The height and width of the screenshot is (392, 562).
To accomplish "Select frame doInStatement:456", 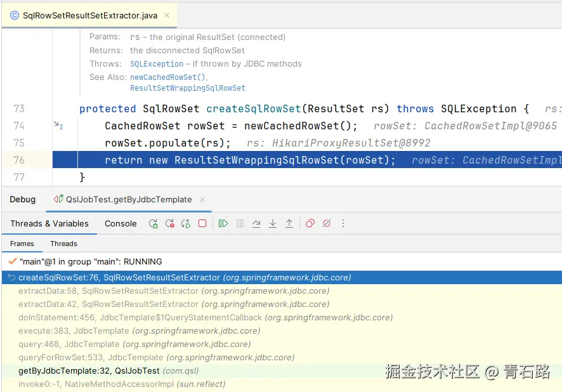I will [282, 318].
